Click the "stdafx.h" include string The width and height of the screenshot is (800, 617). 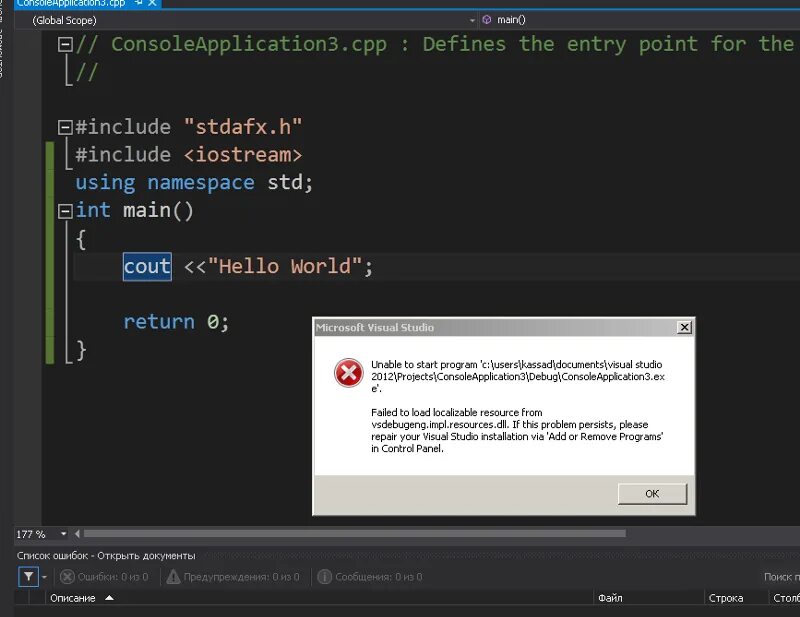pyautogui.click(x=243, y=127)
